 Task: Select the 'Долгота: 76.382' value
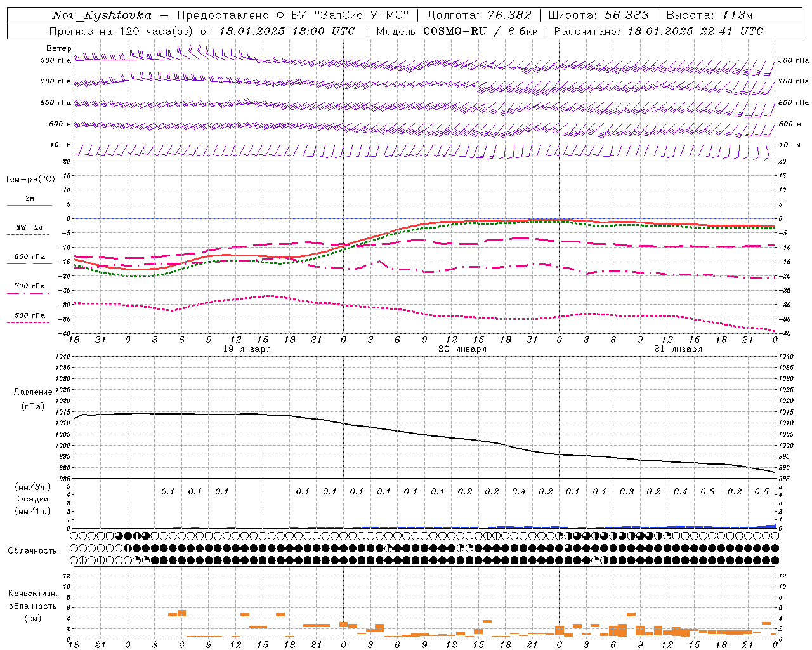(479, 15)
